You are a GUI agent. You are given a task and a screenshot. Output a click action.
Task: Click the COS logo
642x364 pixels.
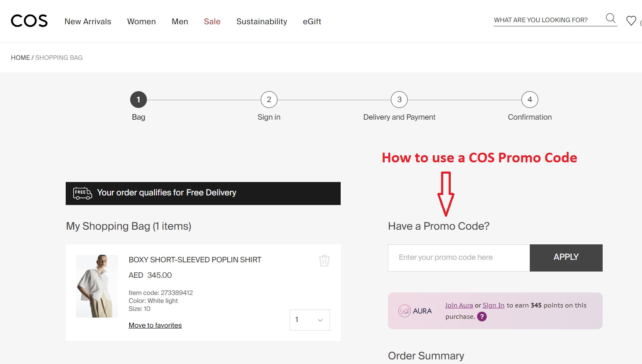click(x=29, y=21)
